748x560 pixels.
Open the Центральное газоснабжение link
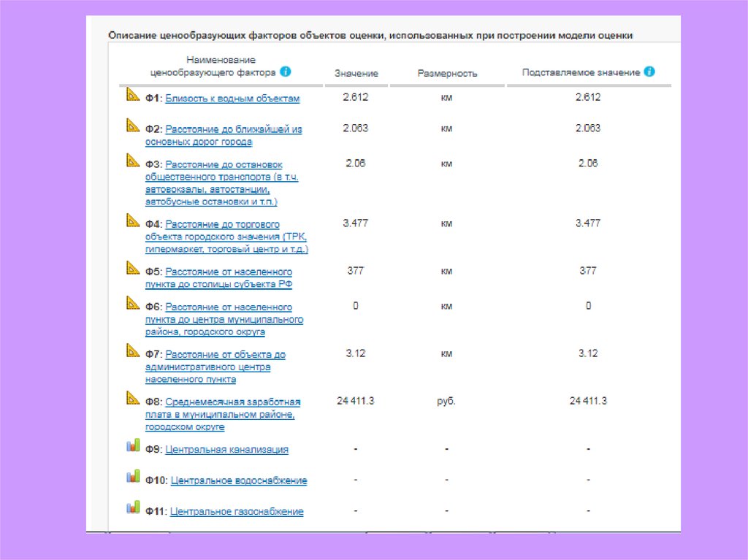pyautogui.click(x=237, y=512)
